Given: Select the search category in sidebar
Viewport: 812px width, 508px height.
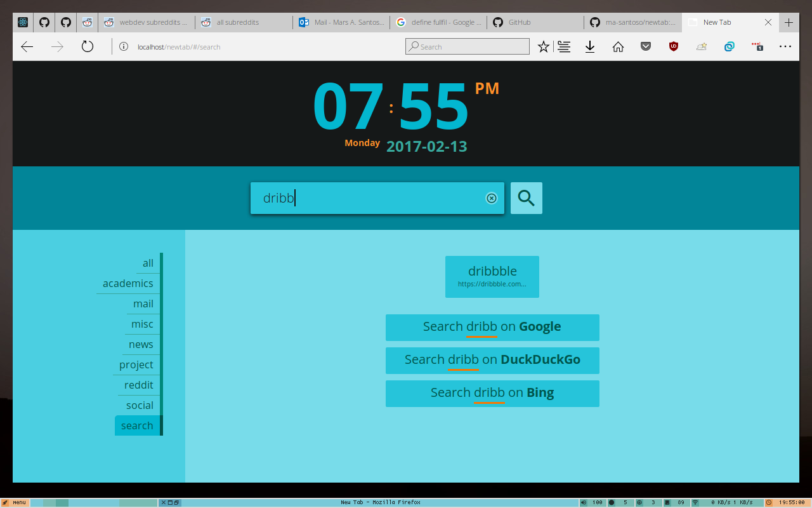Looking at the screenshot, I should (x=138, y=425).
